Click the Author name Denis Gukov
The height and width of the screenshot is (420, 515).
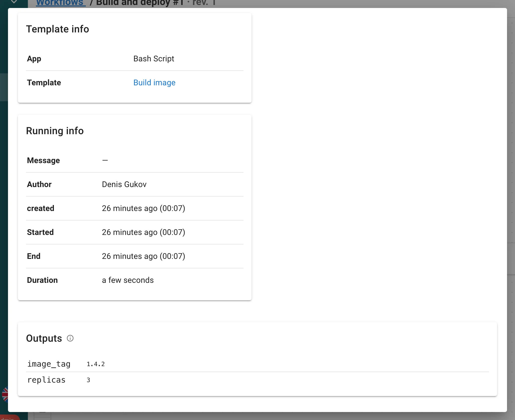[124, 184]
